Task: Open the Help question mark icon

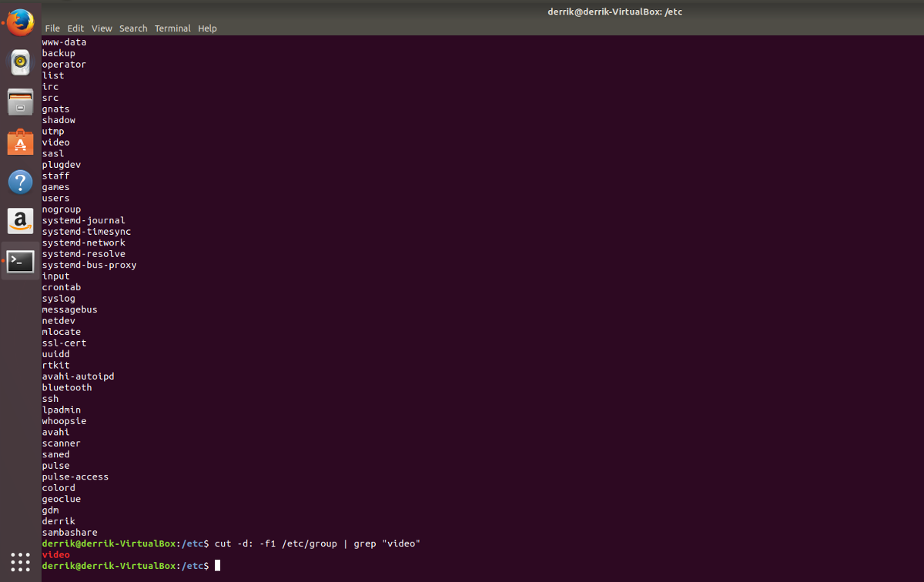Action: point(21,182)
